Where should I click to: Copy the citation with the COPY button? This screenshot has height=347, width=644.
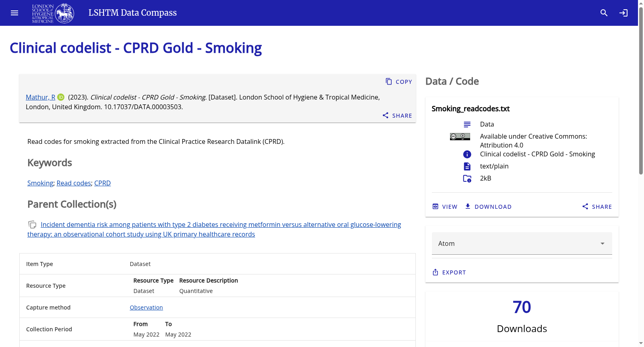point(399,81)
